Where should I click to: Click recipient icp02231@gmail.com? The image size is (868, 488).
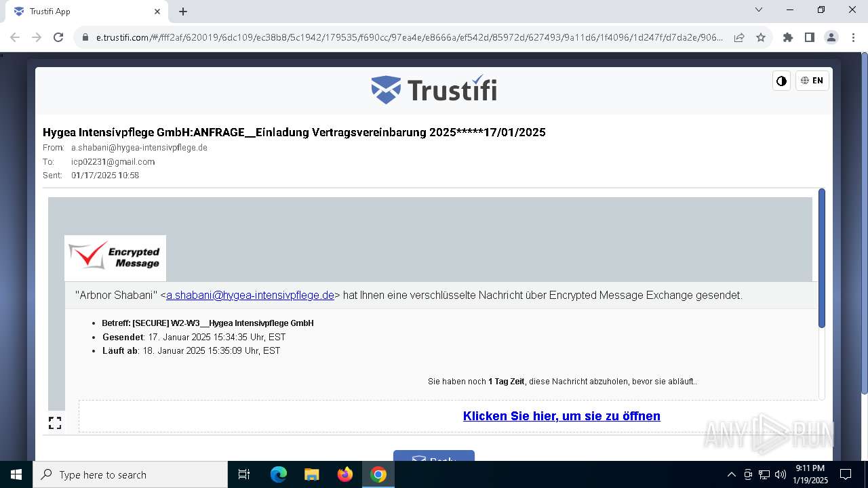pyautogui.click(x=113, y=162)
